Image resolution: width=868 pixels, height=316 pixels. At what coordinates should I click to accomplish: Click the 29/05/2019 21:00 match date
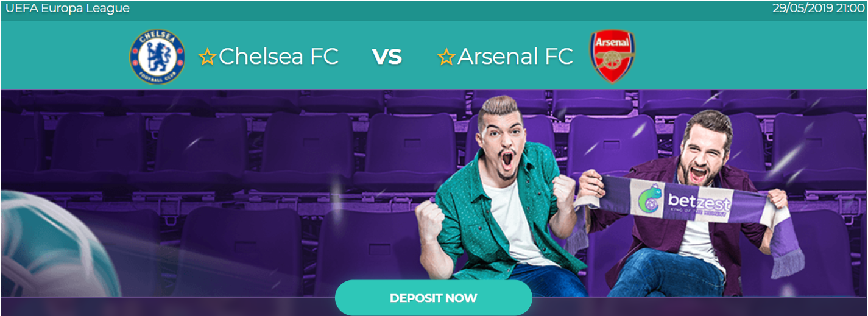(x=818, y=9)
